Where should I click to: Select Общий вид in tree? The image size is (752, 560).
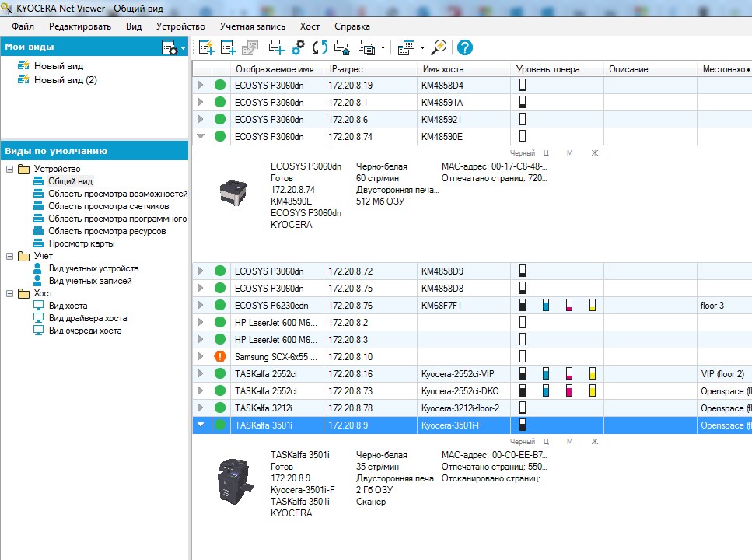click(71, 181)
